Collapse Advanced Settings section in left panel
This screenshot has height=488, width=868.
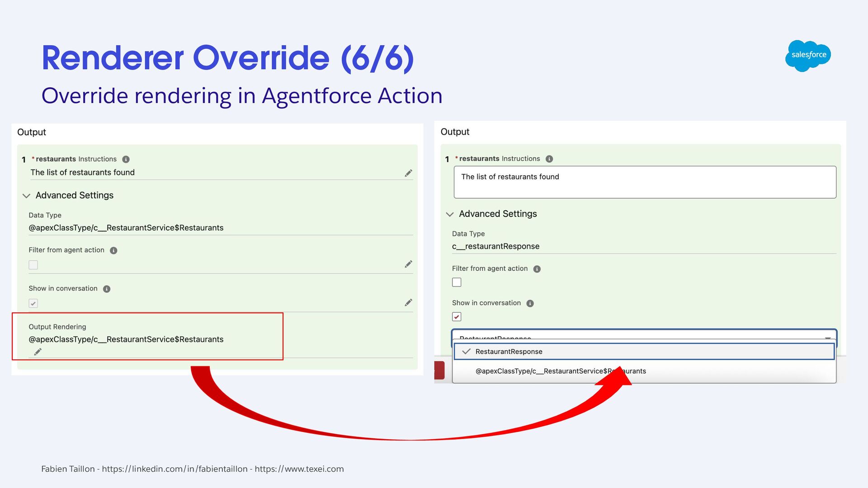pos(26,196)
